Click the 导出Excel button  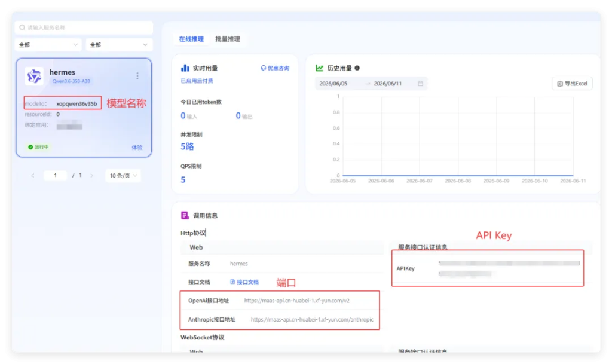click(x=572, y=84)
